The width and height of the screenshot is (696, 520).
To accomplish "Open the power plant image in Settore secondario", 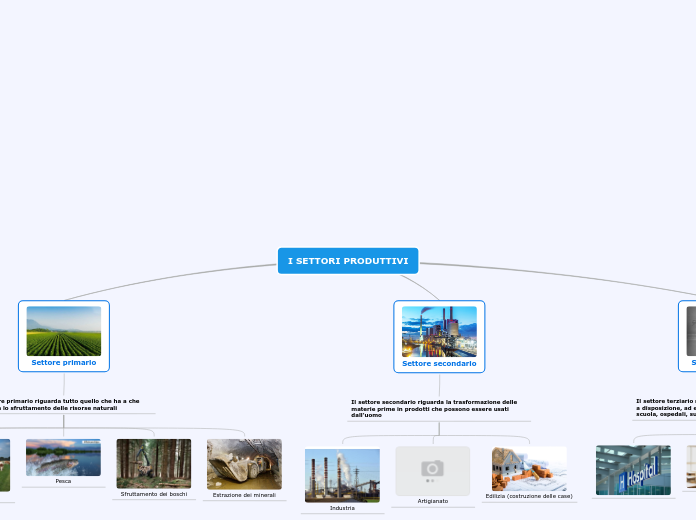I will tap(439, 331).
